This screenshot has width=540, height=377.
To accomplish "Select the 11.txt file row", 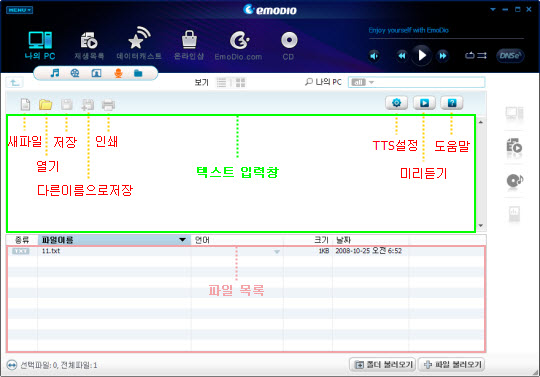I will pyautogui.click(x=246, y=251).
